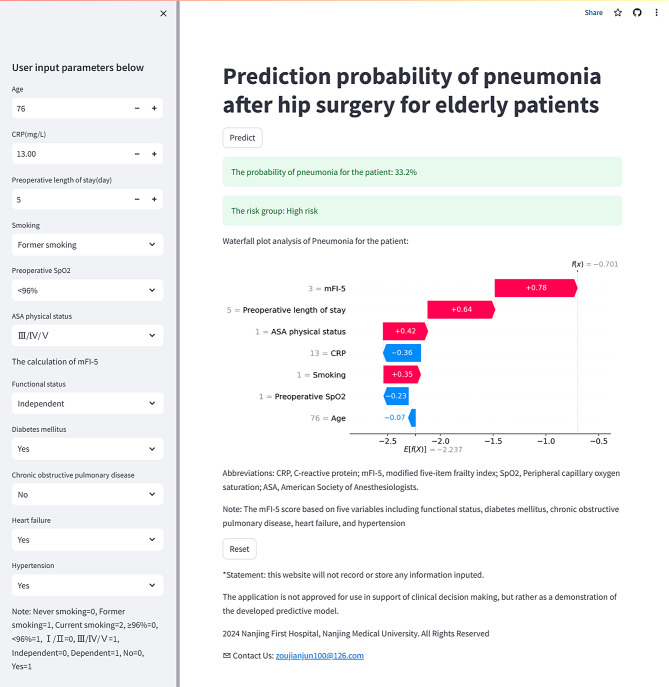This screenshot has height=687, width=669.
Task: Open the three-dot main menu
Action: click(656, 13)
